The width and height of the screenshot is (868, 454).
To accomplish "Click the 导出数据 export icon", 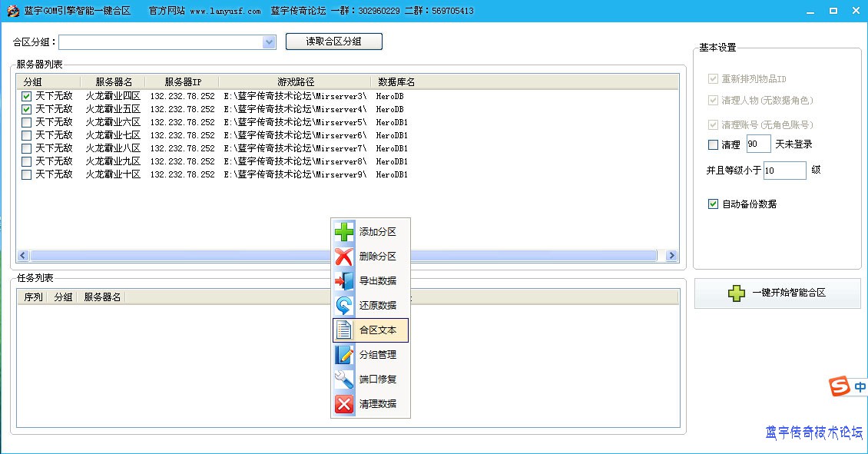I will (344, 281).
